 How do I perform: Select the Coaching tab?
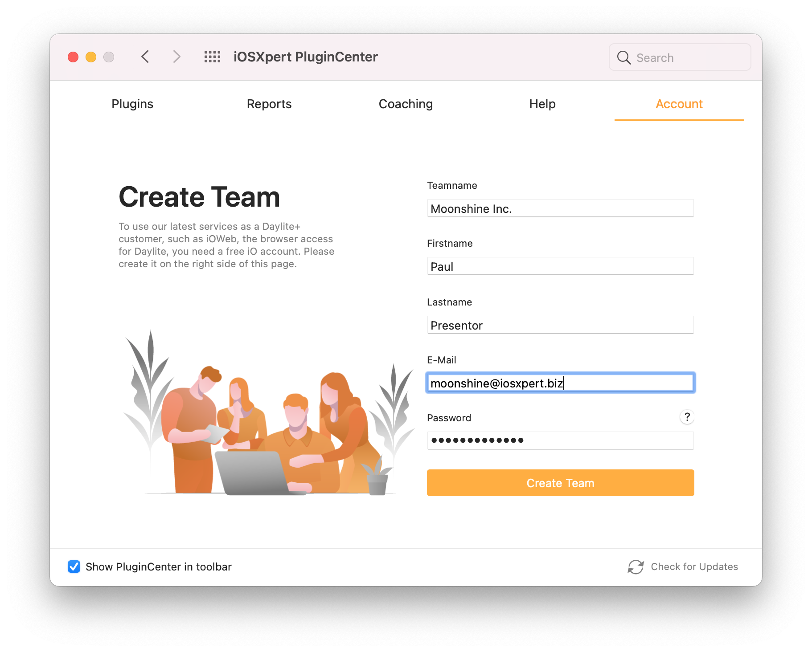click(x=406, y=104)
